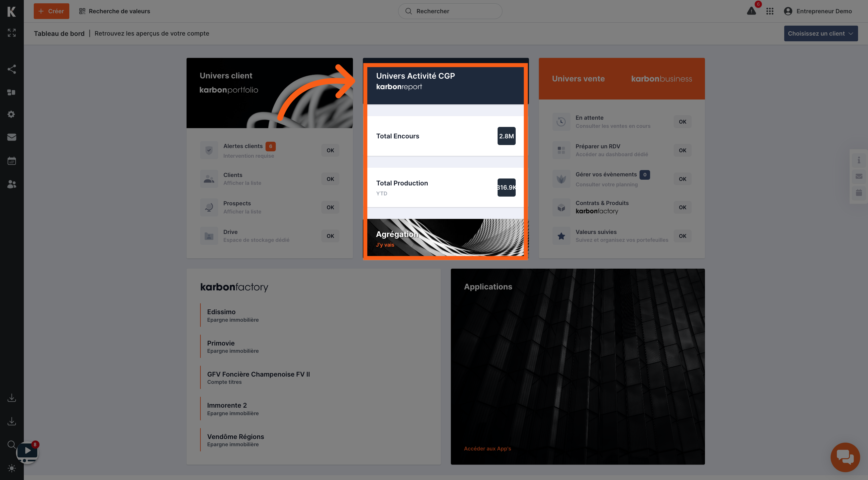Click the Contrats & Produits cube icon

[561, 207]
